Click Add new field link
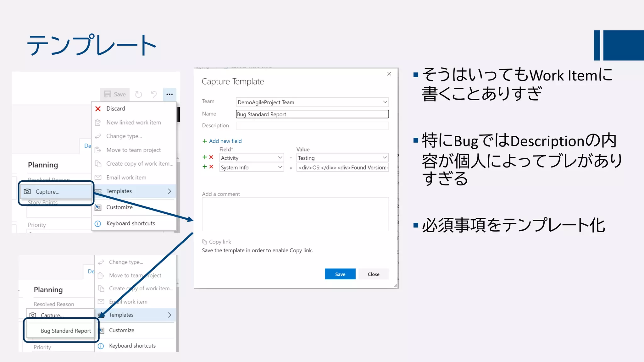Viewport: 644px width, 362px height. (222, 141)
